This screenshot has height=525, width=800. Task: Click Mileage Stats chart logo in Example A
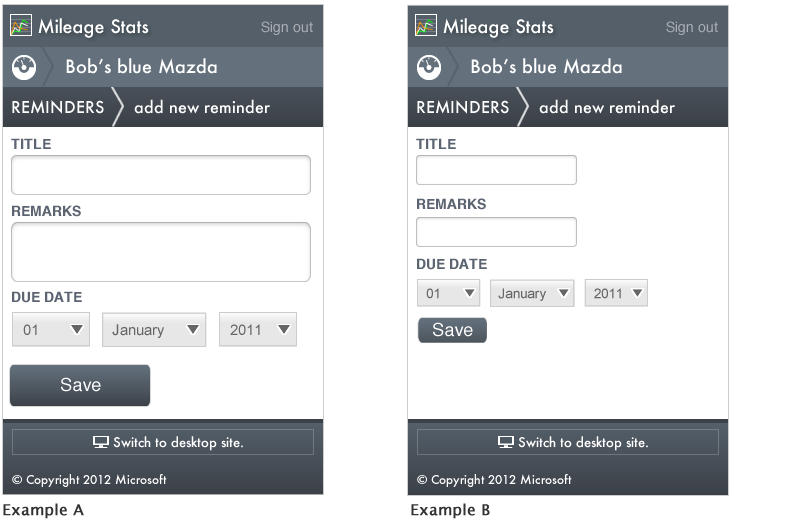coord(21,26)
